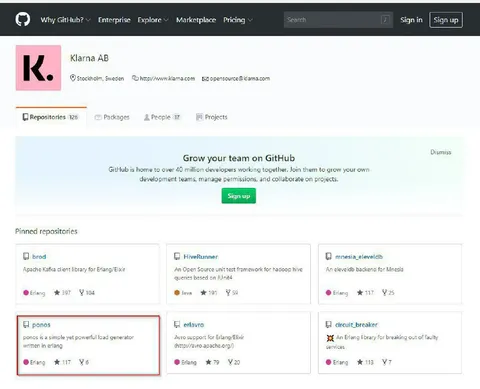
Task: Click the Klarna AB organization name
Action: click(x=89, y=58)
